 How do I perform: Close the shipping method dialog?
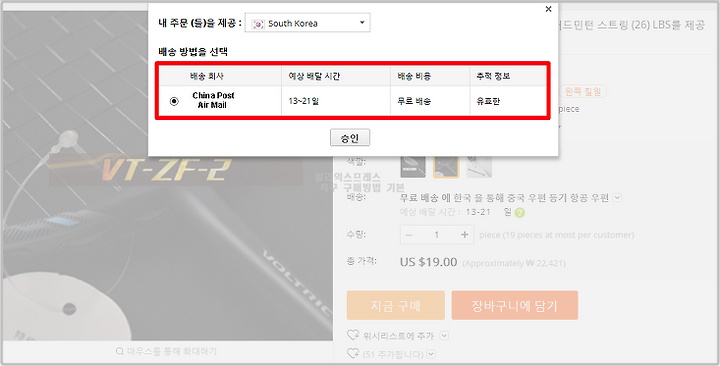(548, 9)
